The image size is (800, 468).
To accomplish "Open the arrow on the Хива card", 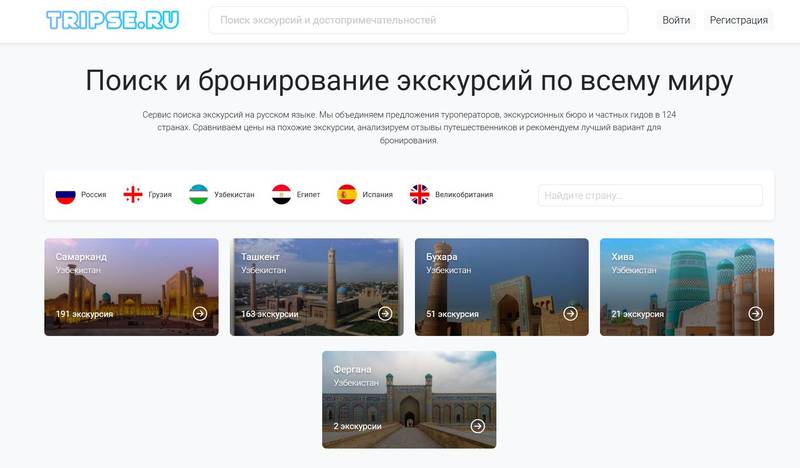I will (755, 313).
